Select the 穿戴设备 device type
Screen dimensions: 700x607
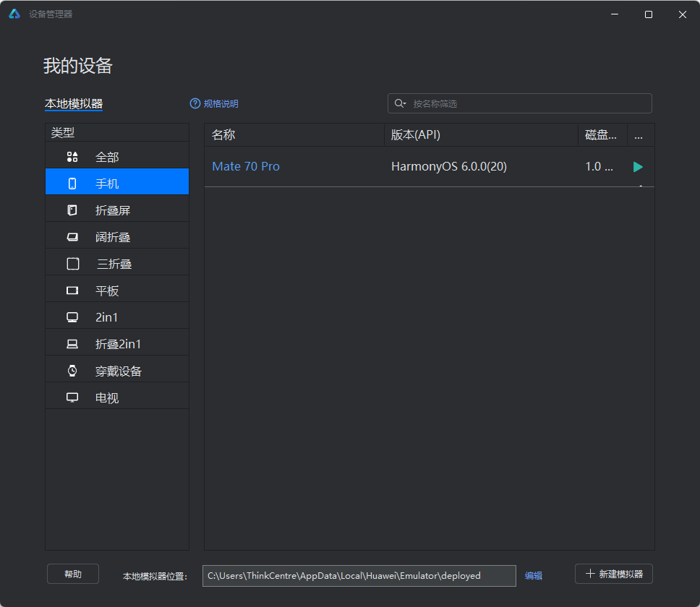click(x=117, y=369)
